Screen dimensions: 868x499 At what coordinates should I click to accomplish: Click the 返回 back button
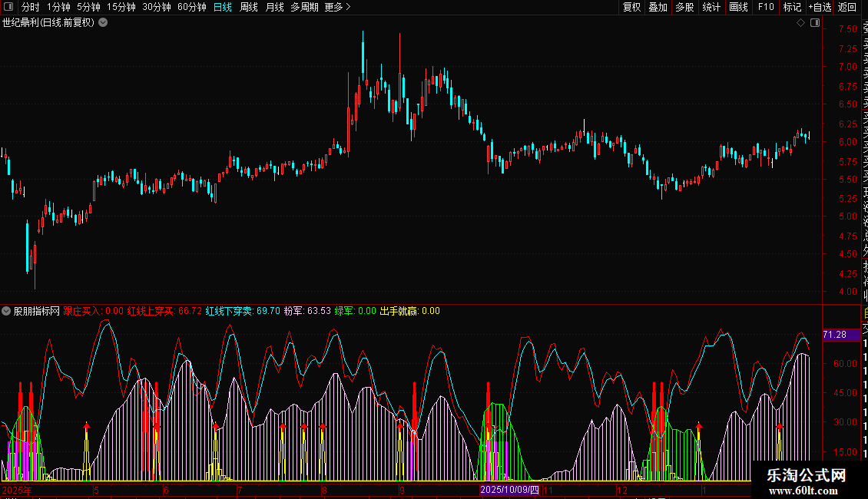pyautogui.click(x=847, y=7)
